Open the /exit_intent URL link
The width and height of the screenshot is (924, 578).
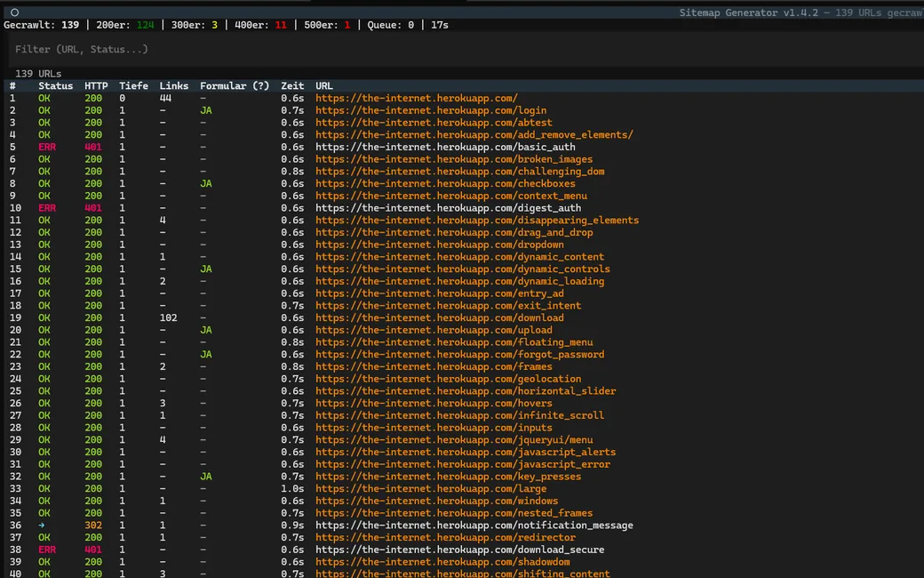(449, 306)
